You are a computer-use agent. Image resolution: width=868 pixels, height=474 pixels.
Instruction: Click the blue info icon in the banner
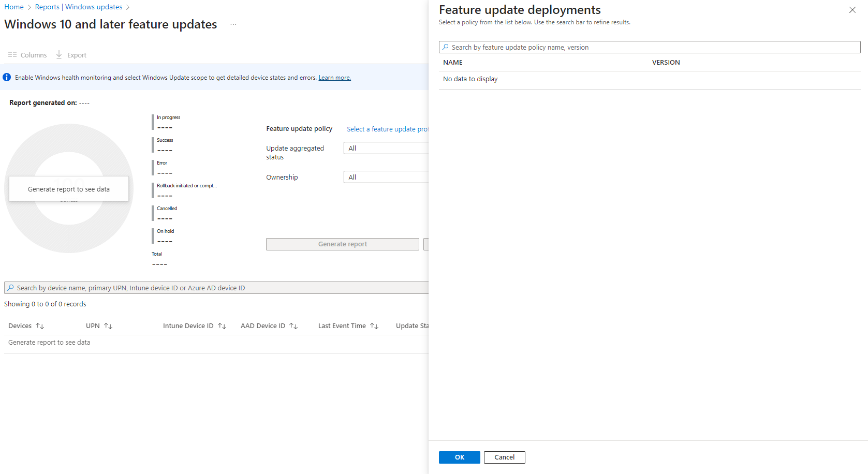pyautogui.click(x=7, y=77)
